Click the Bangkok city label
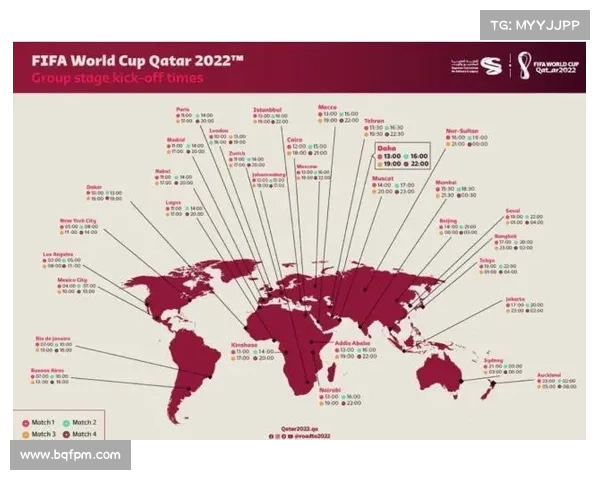Image resolution: width=600 pixels, height=480 pixels. (505, 236)
